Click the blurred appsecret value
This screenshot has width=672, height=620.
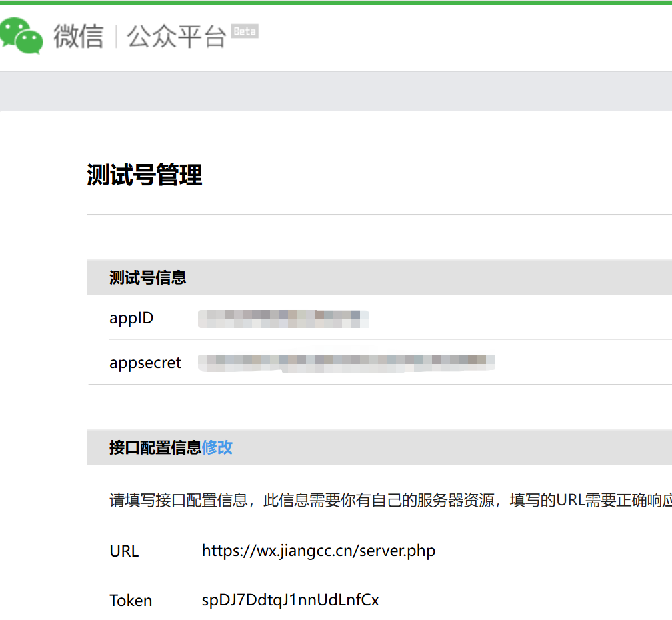coord(346,363)
